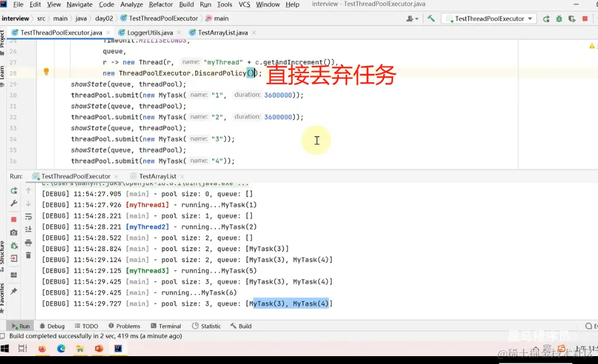Click the red Stop icon in Run panel
This screenshot has width=598, height=364.
14,219
